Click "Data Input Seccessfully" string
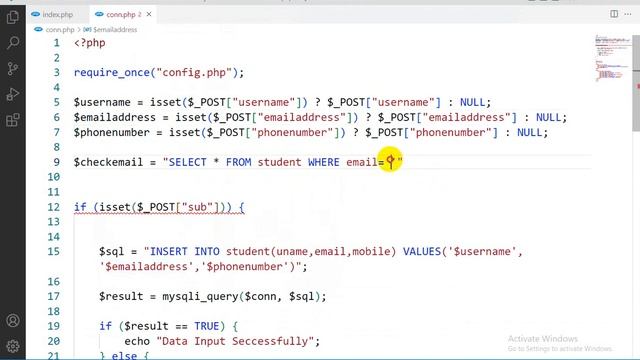 pyautogui.click(x=235, y=341)
